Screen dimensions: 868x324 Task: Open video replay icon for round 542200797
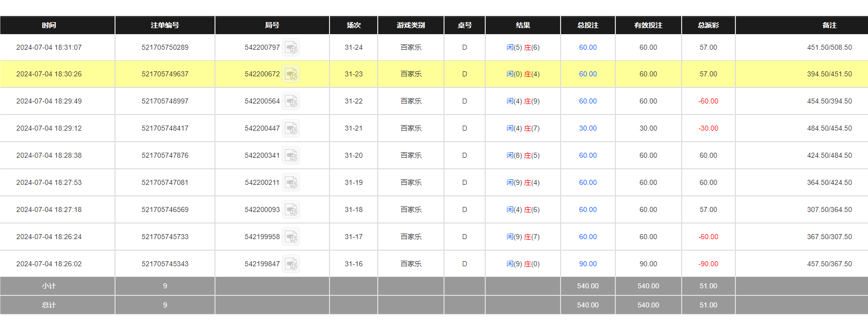pos(291,48)
